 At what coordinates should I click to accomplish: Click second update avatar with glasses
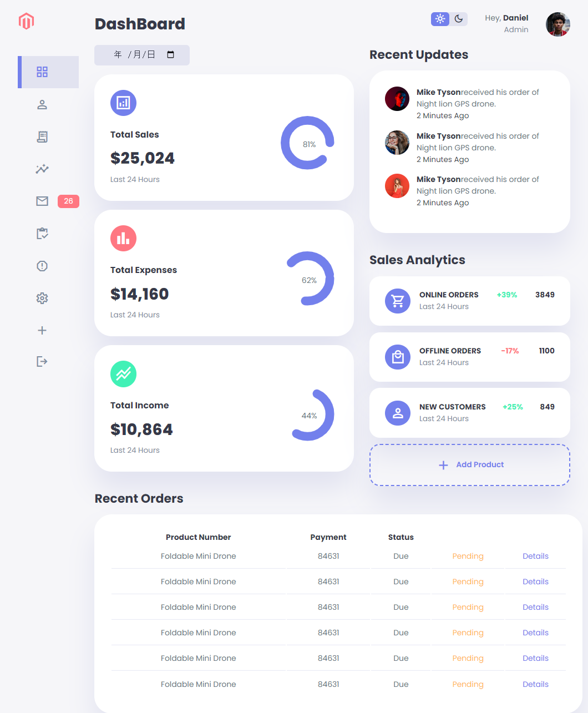tap(397, 143)
